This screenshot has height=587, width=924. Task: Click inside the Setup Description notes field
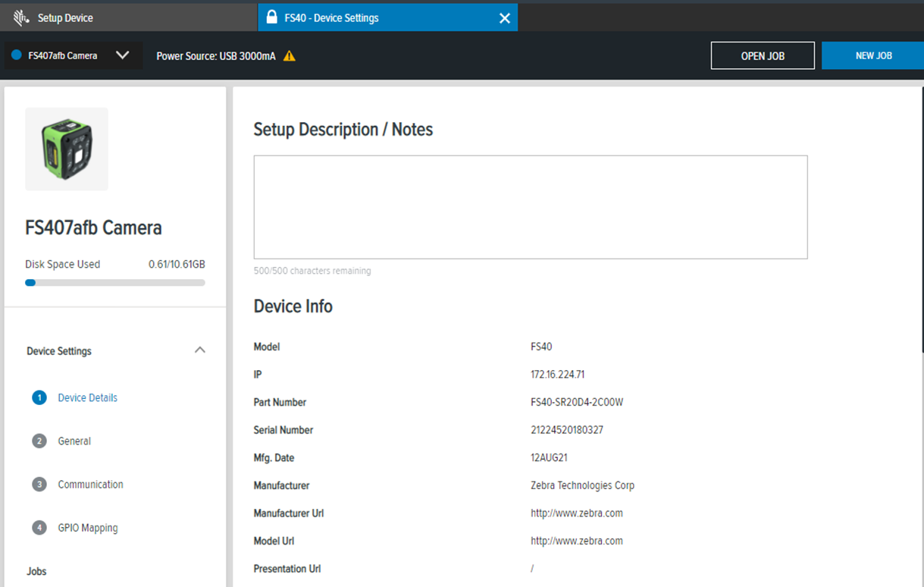(x=531, y=206)
